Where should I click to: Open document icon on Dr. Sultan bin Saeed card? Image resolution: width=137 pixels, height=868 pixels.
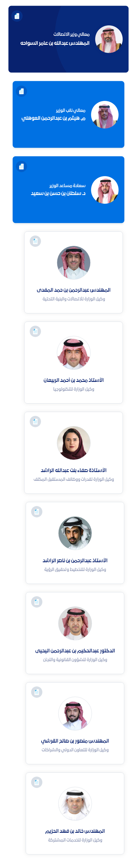pos(22,166)
